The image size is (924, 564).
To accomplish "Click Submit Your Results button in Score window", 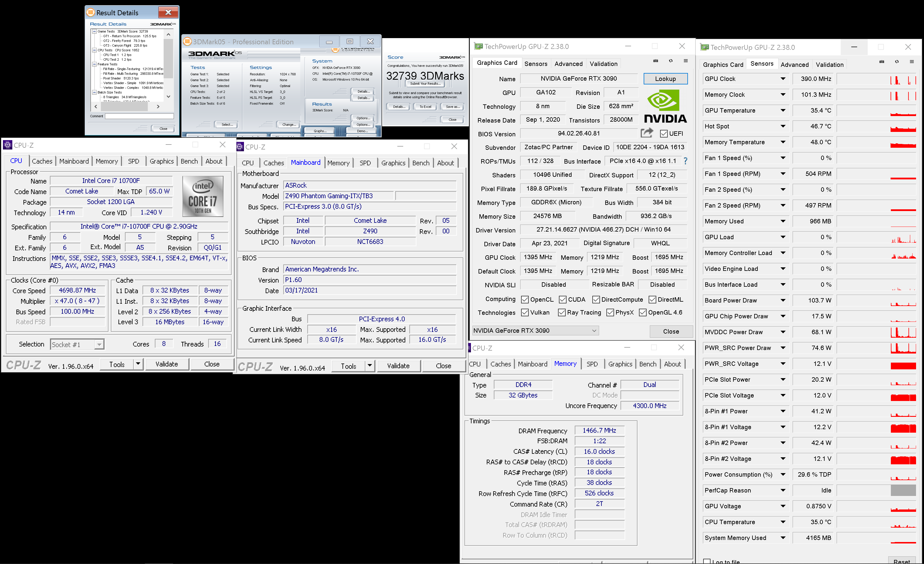I will coord(425,84).
